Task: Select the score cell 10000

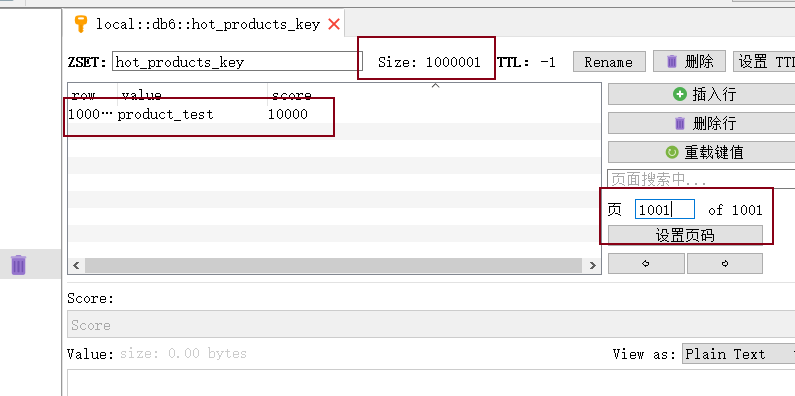Action: click(287, 115)
